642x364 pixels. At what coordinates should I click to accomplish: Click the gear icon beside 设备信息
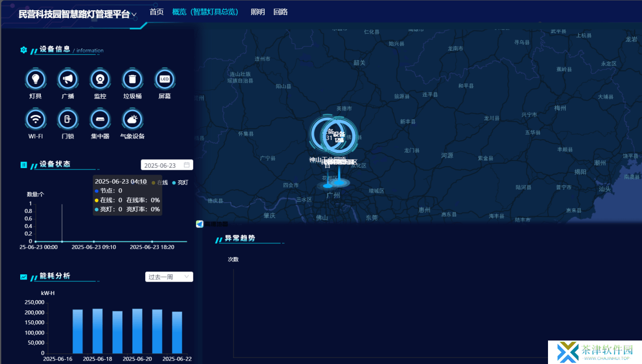point(23,50)
